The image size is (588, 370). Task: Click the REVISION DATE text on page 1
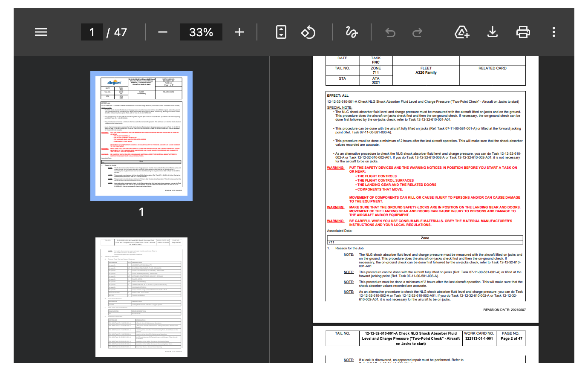(504, 310)
